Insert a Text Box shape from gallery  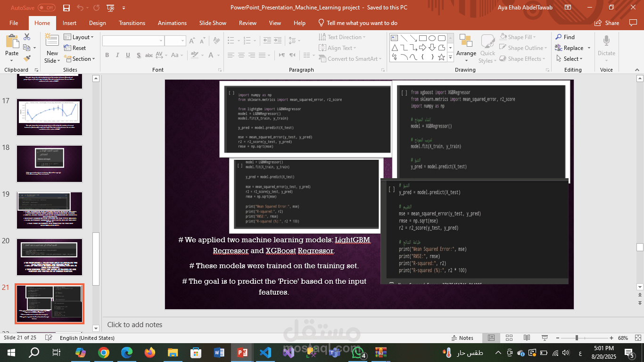(395, 38)
